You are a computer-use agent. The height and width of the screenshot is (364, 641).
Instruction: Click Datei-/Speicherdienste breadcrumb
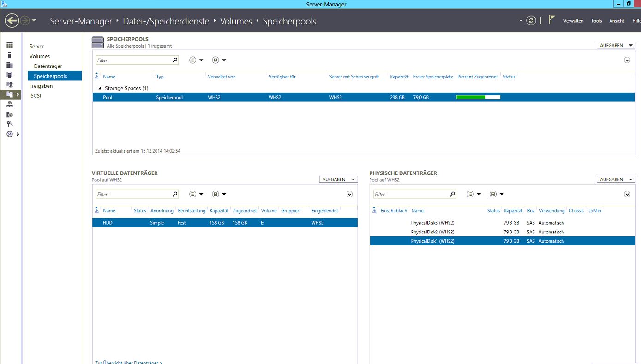[166, 21]
